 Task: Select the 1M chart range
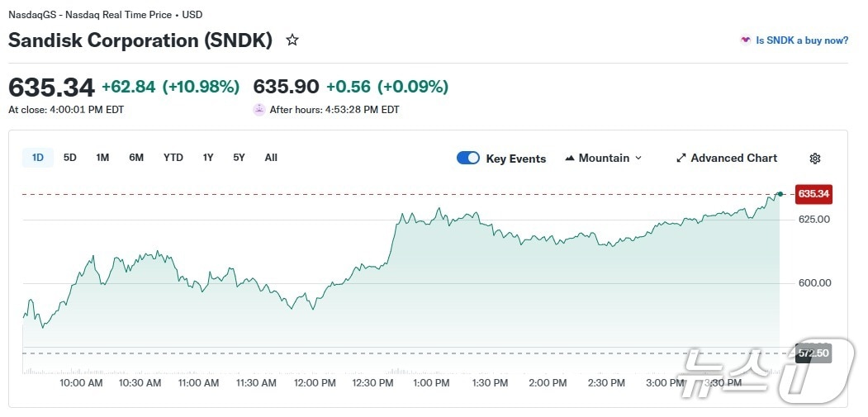coord(102,158)
